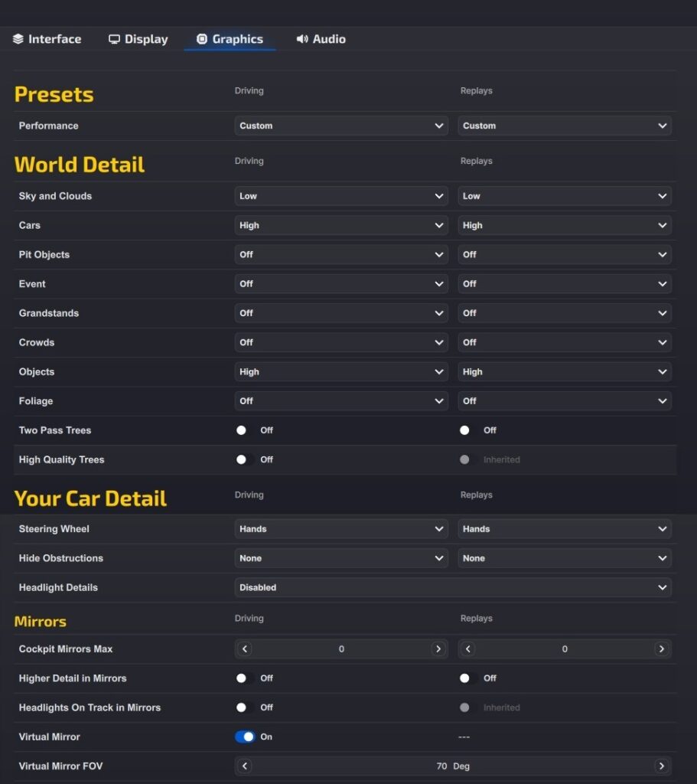Viewport: 697px width, 784px height.
Task: Open Steering Wheel Replays dropdown
Action: click(x=565, y=529)
